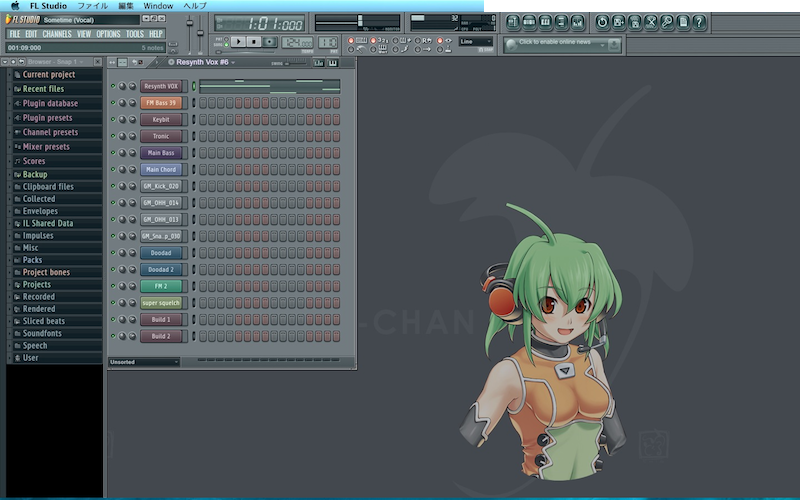This screenshot has height=500, width=800.
Task: Click the volume knob on the Tronic channel
Action: pyautogui.click(x=132, y=136)
